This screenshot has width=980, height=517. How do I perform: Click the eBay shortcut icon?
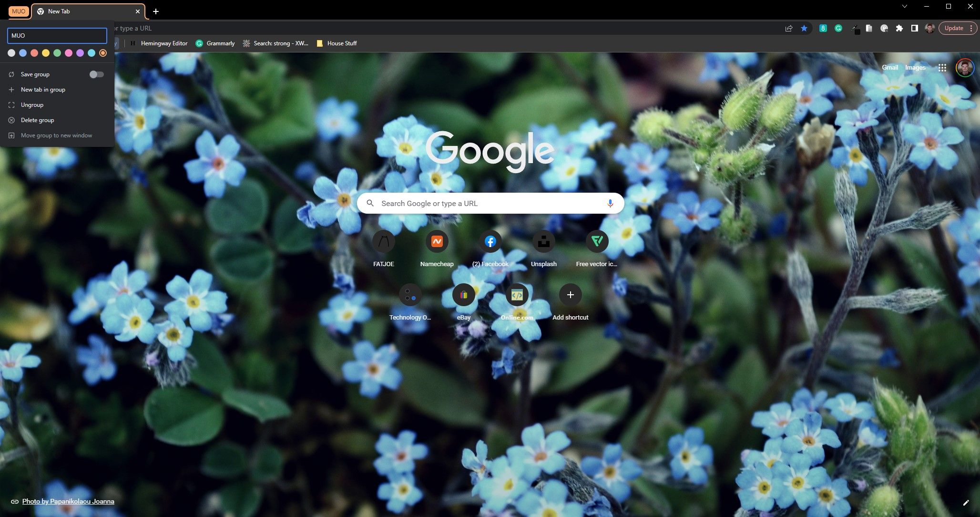click(463, 295)
